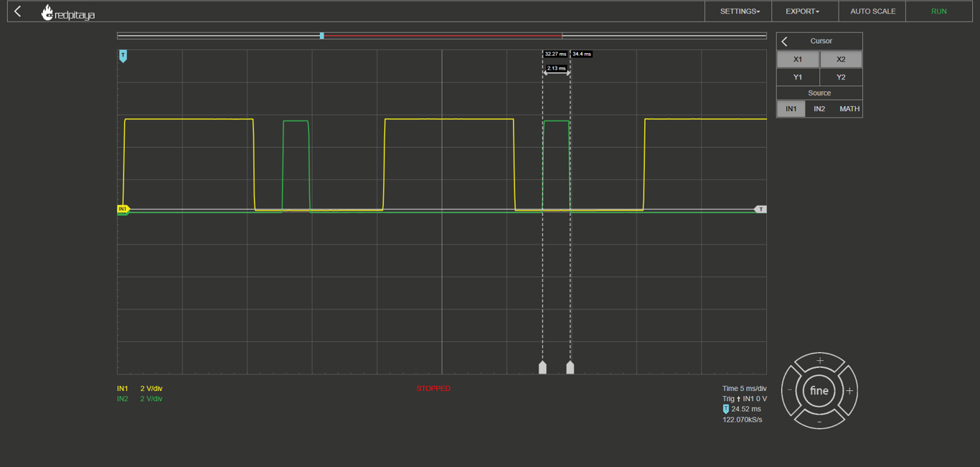
Task: Collapse the Cursor panel with its back arrow
Action: 784,42
